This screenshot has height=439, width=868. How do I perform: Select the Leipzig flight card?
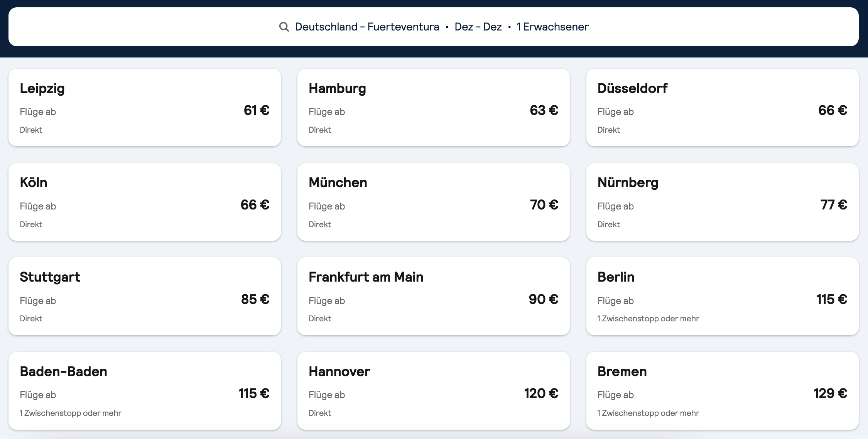click(x=144, y=107)
